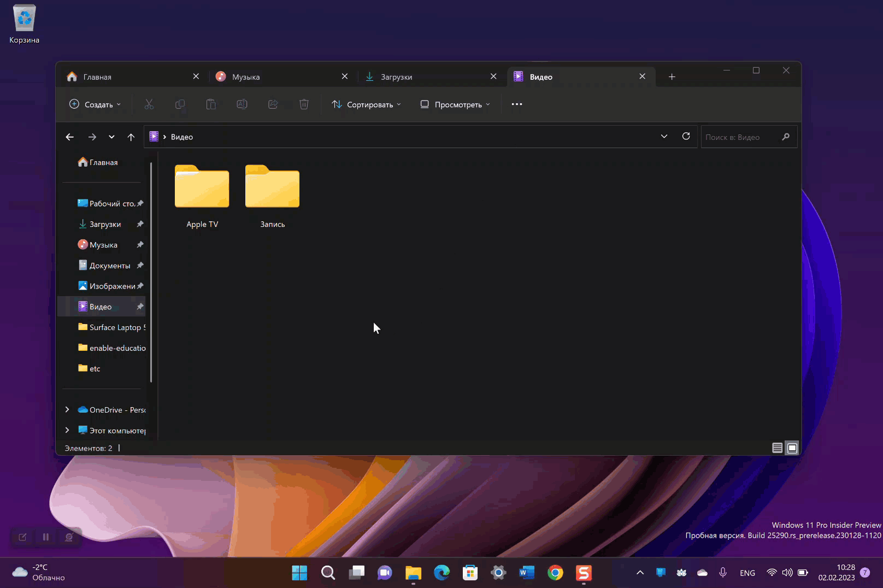Unpin Видео using its pin icon

[x=140, y=307]
